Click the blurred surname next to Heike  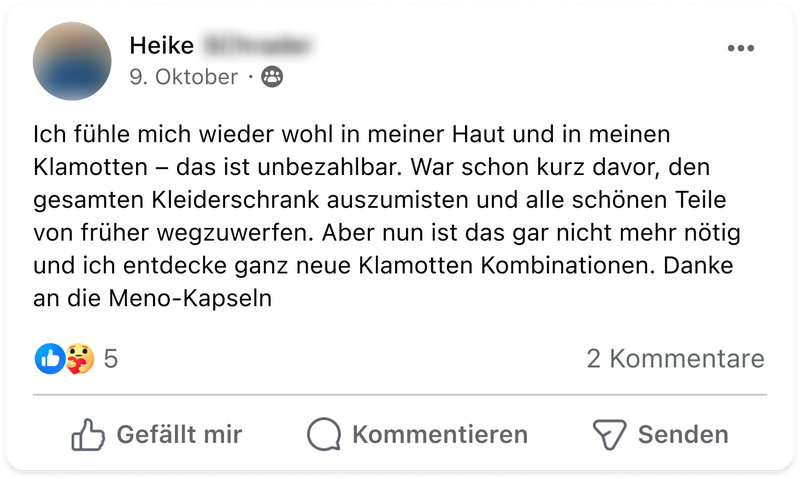258,45
